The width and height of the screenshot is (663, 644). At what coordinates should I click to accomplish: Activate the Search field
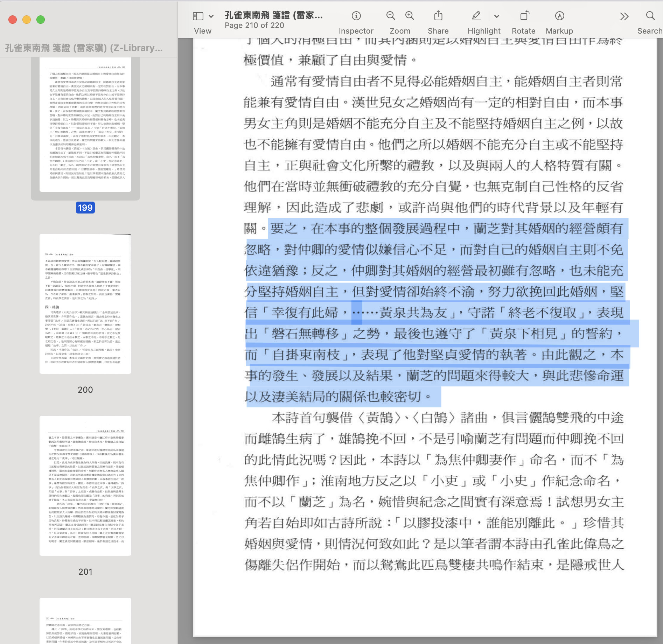pos(650,16)
